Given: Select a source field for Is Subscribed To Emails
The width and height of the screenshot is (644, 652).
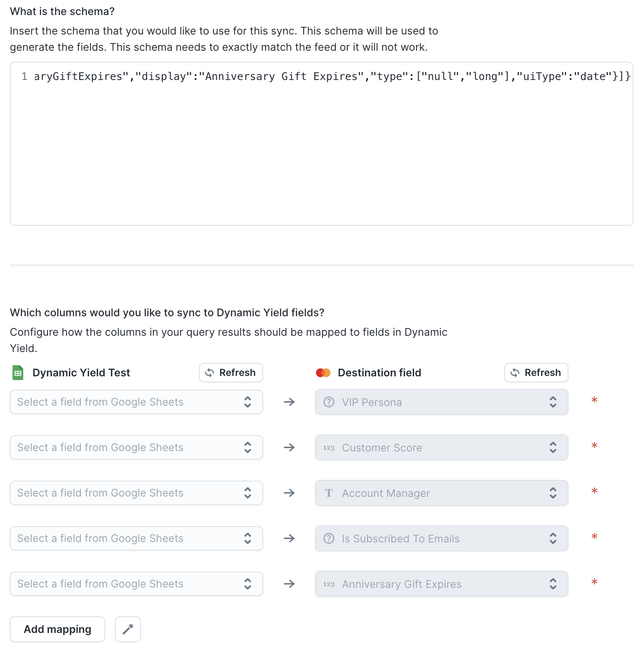Looking at the screenshot, I should [136, 538].
